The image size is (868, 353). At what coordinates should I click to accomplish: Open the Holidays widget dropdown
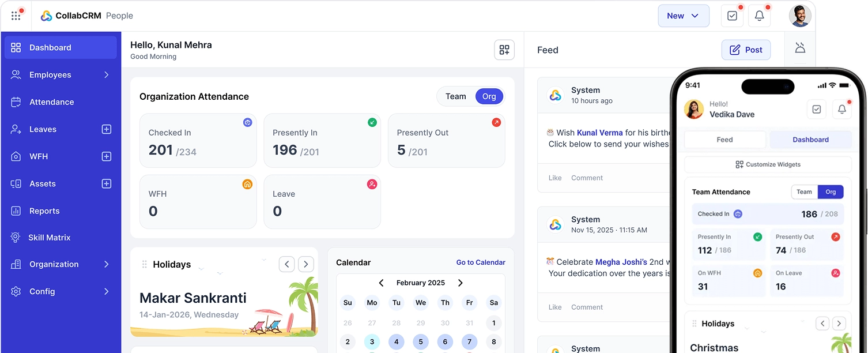(x=201, y=267)
